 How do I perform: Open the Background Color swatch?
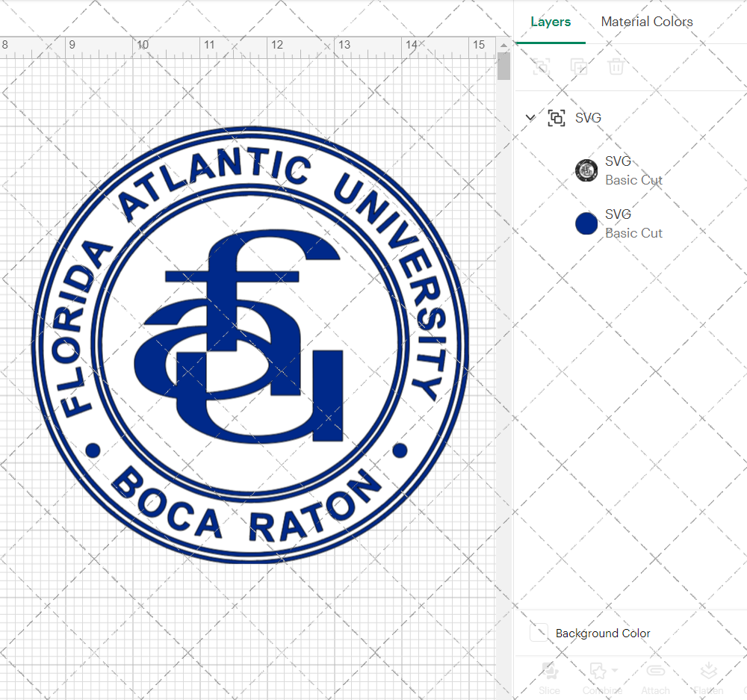click(539, 633)
